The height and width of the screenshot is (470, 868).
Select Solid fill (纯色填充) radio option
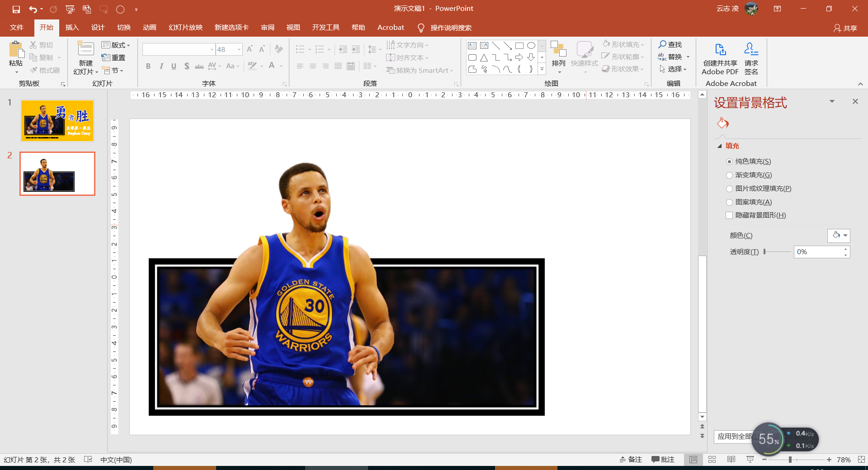(x=729, y=161)
